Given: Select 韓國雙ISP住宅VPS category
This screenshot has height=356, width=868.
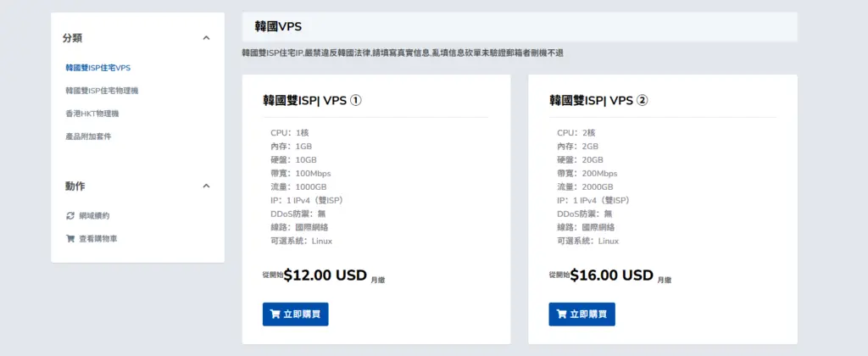Looking at the screenshot, I should (x=97, y=67).
